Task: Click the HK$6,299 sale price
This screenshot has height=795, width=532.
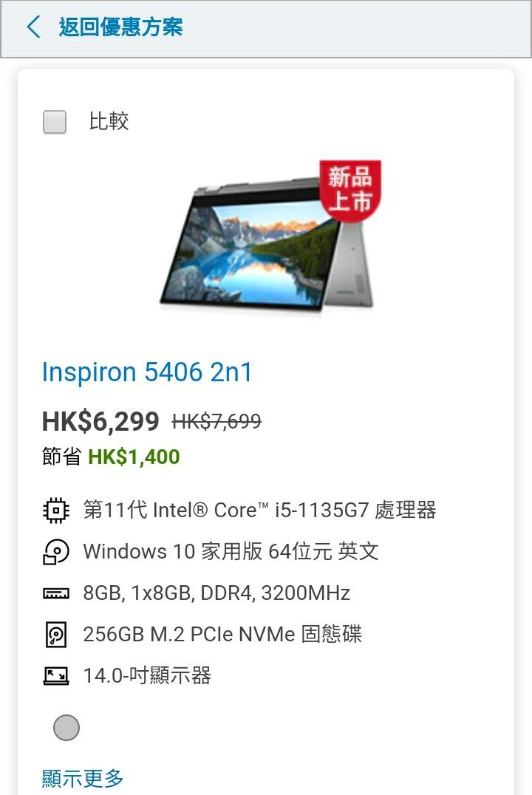Action: 100,421
